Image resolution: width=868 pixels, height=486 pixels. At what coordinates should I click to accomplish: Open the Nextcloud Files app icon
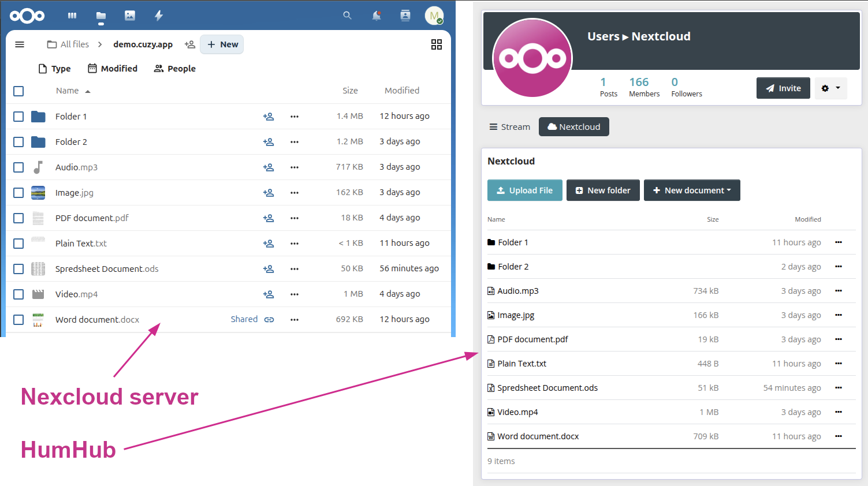coord(101,16)
